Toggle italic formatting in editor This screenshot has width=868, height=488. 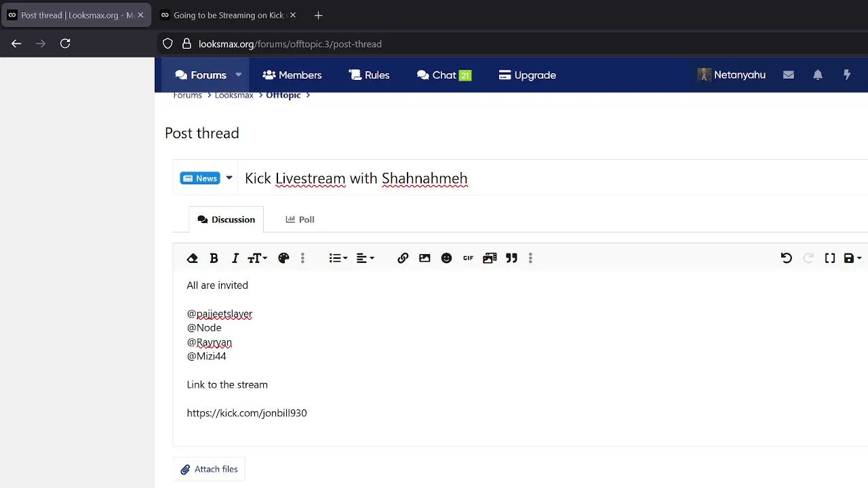[x=235, y=258]
